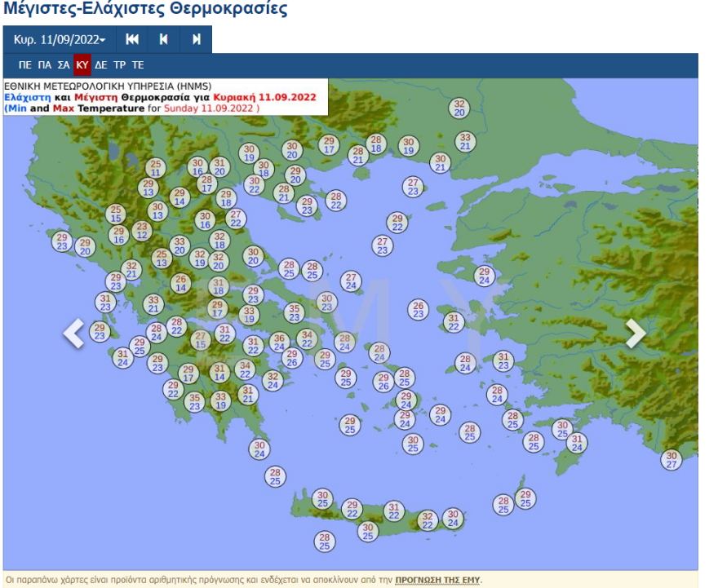This screenshot has width=718, height=588.
Task: Choose the ΤΕ day tab
Action: coord(138,65)
